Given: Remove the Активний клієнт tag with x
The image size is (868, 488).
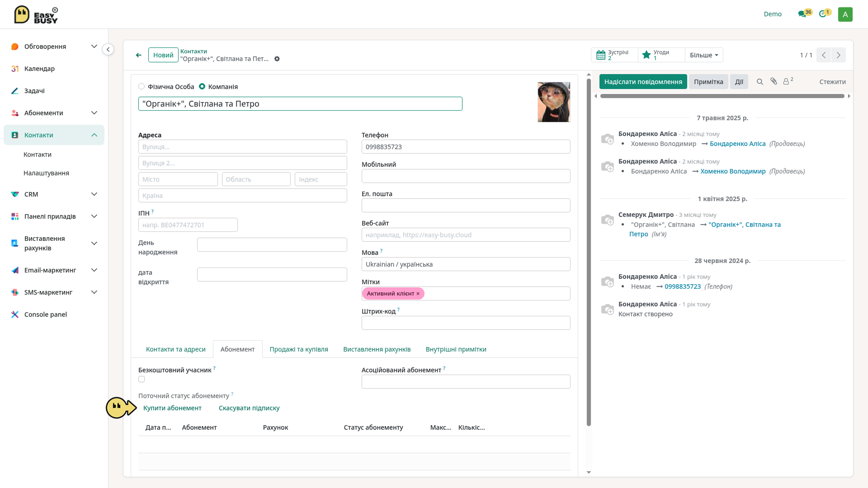Looking at the screenshot, I should (418, 294).
